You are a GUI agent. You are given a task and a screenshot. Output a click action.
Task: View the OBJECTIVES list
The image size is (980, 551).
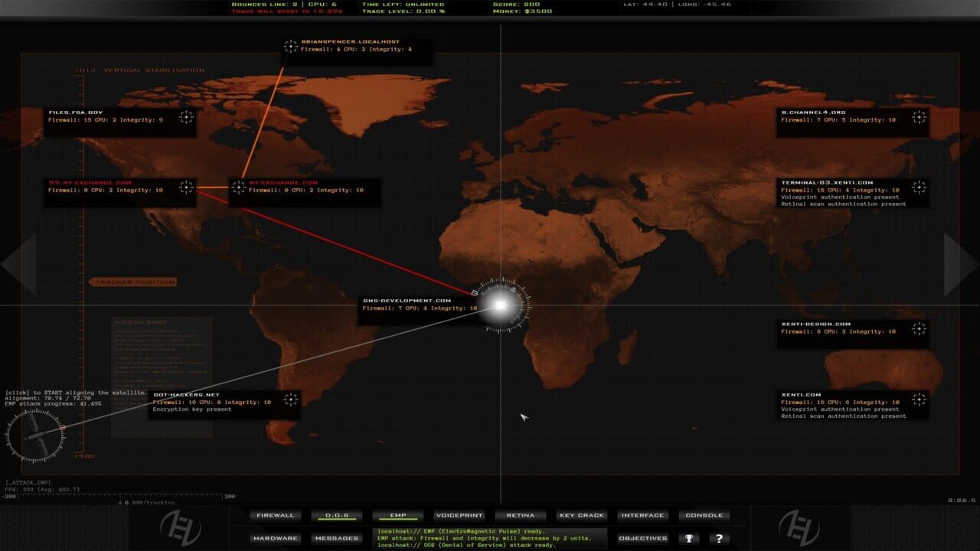(x=643, y=538)
